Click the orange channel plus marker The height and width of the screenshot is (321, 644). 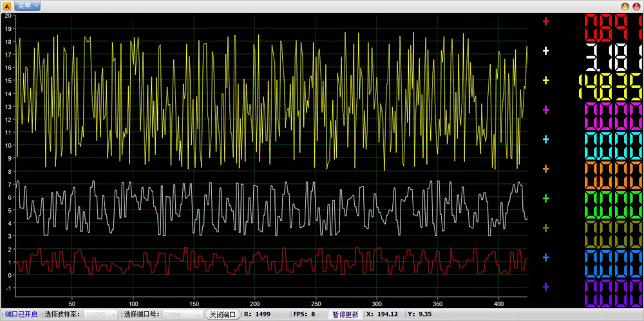[546, 169]
